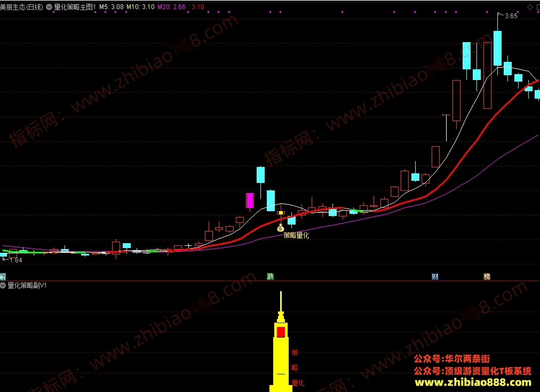This screenshot has height=392, width=540.
Task: Click the diamond icon at top-right corner
Action: 530,7
